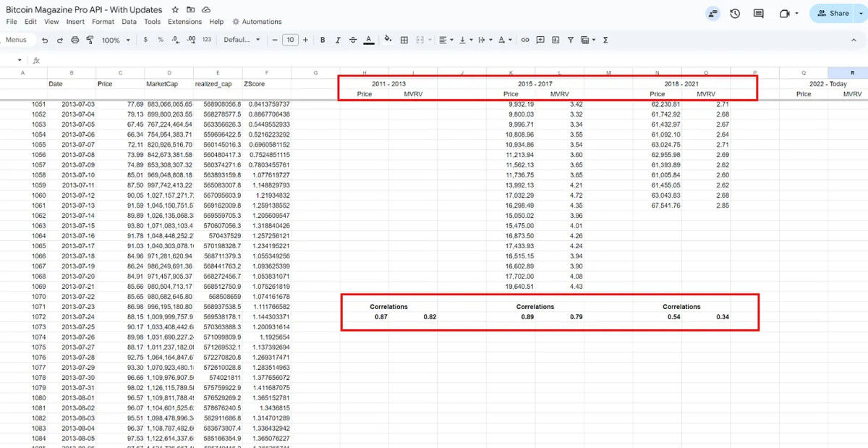Open the Extensions menu
868x448 pixels.
pyautogui.click(x=184, y=22)
